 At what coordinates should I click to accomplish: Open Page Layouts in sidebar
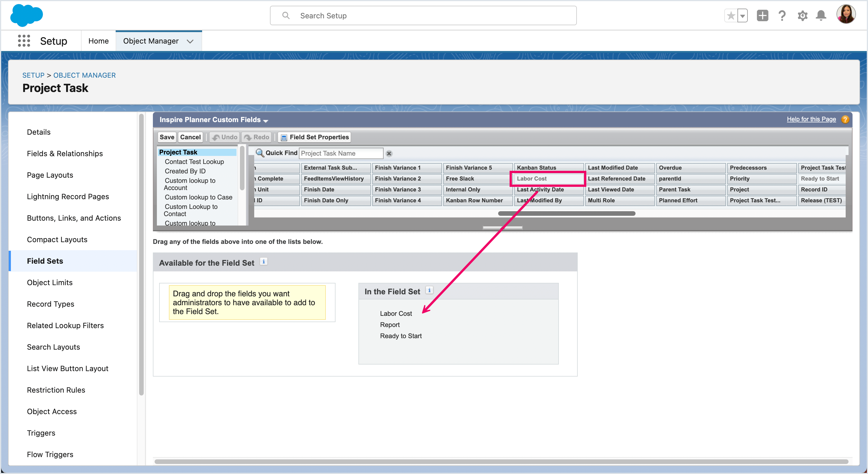pos(50,175)
